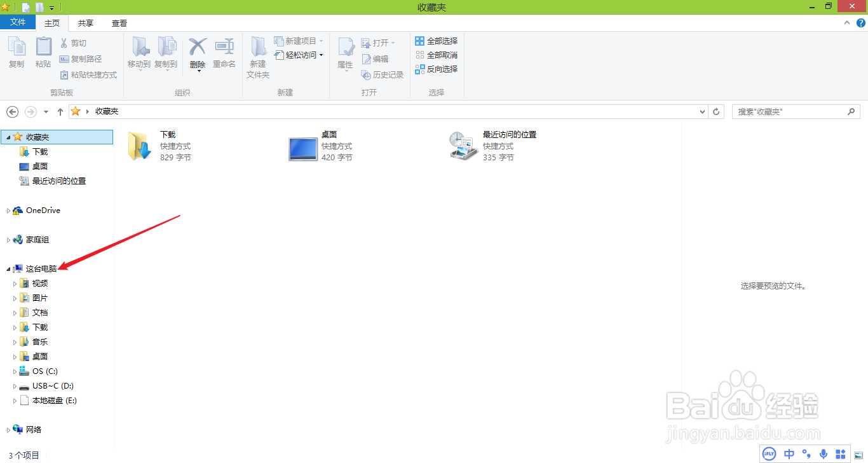Screen dimensions: 868x463
Task: Expand the 网络 tree node
Action: click(x=8, y=430)
